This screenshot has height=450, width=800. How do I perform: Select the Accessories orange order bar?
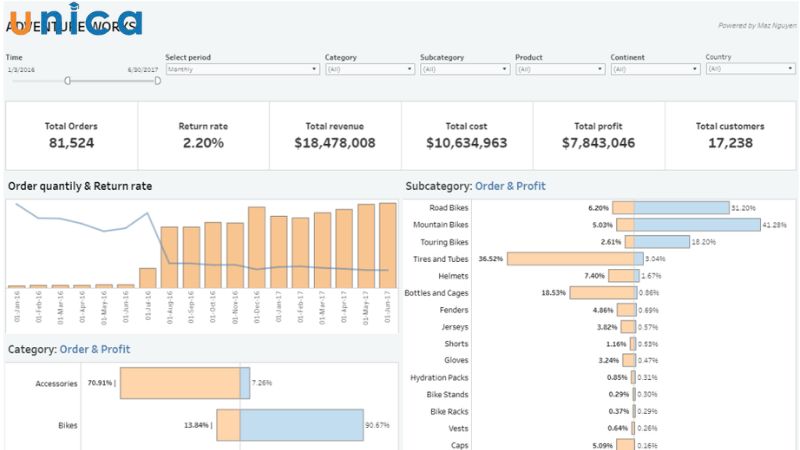[x=180, y=383]
